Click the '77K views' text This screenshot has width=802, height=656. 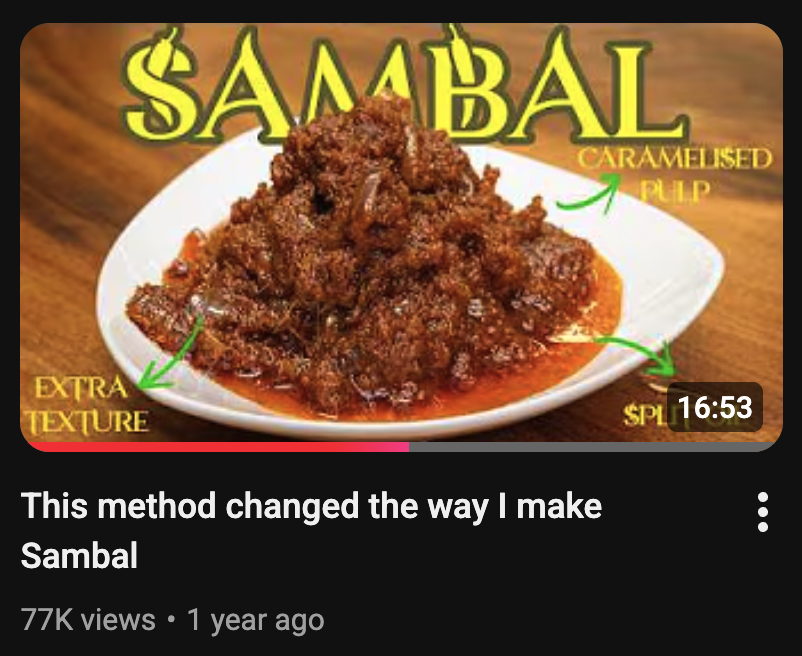88,620
